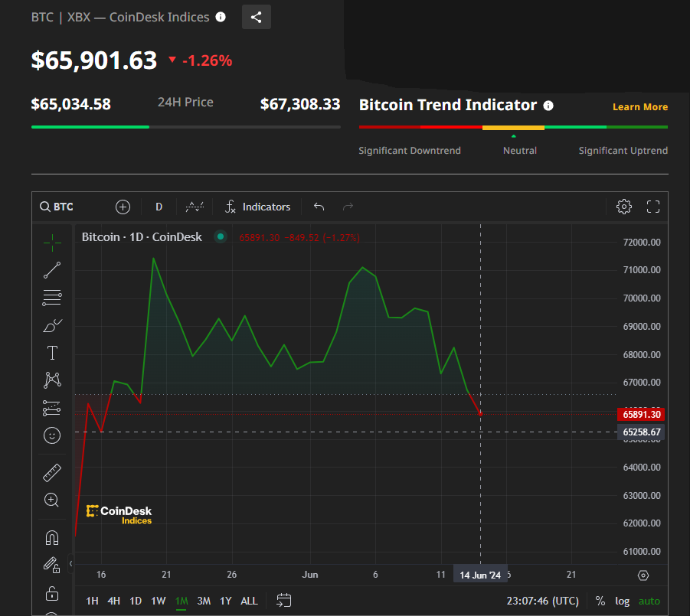Screen dimensions: 690x616
Task: Open info icon beside Bitcoin Trend Indicator
Action: pyautogui.click(x=548, y=106)
